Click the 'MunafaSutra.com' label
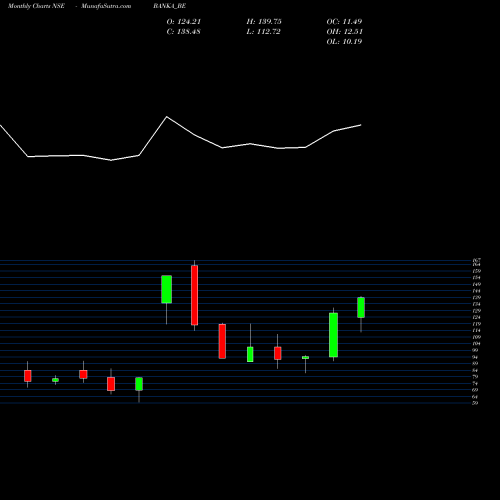The width and height of the screenshot is (500, 500). (106, 6)
